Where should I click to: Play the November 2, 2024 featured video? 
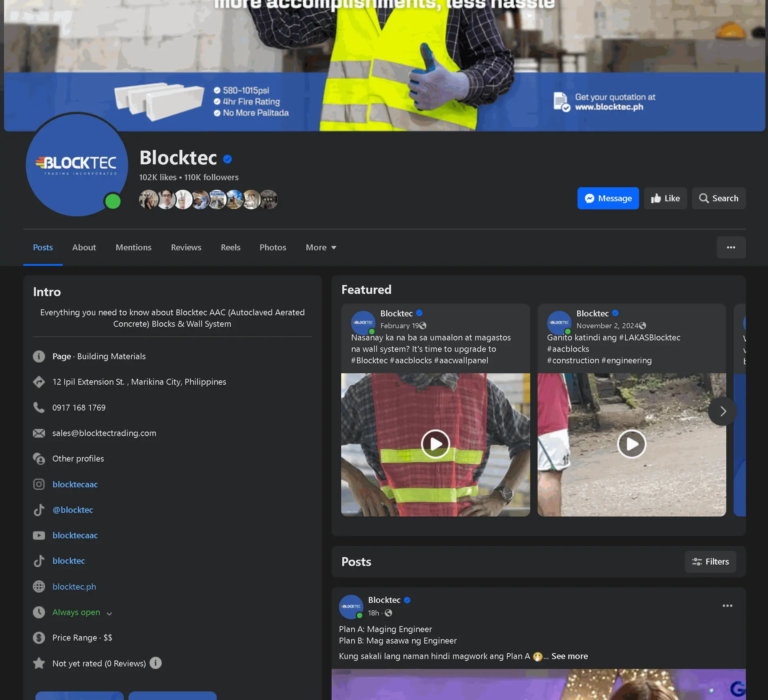pyautogui.click(x=631, y=444)
